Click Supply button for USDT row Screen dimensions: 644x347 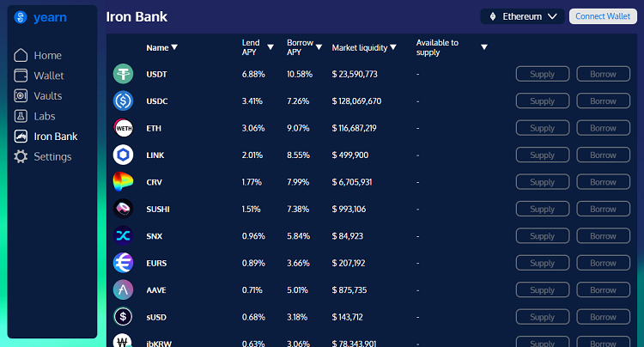[x=542, y=75]
